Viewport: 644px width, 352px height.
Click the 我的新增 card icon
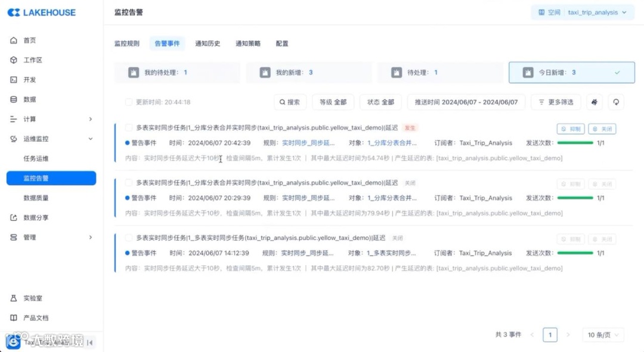pyautogui.click(x=265, y=73)
